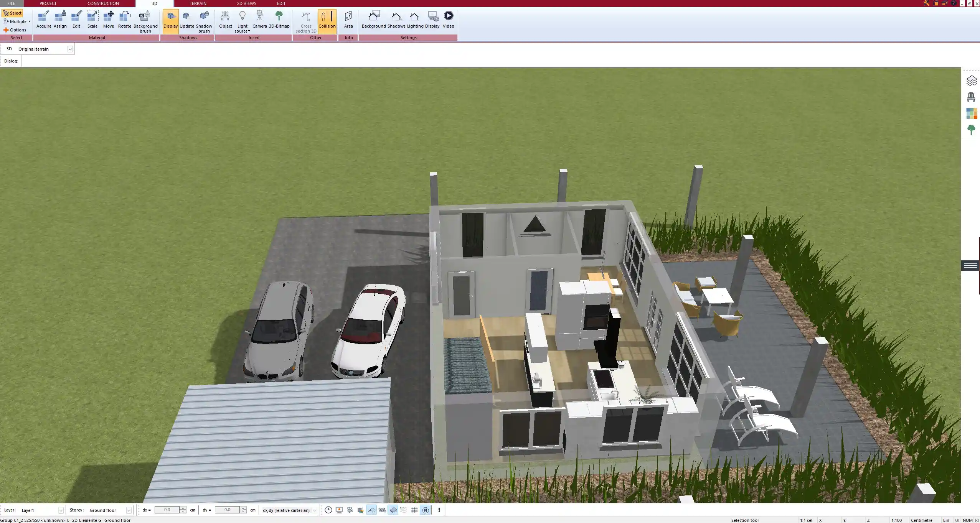Open bottom toolbar overflow three-dot menu
Screen dimensions: 980x523
point(439,510)
